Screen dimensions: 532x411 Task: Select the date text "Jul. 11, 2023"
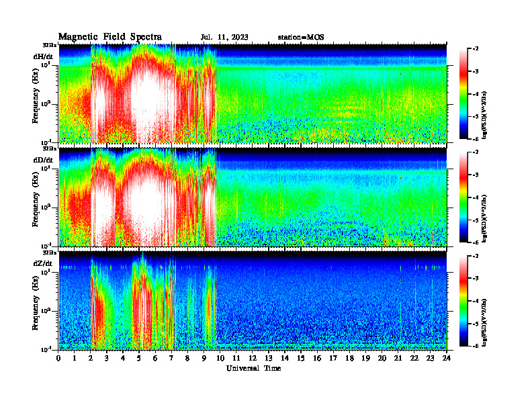[224, 38]
